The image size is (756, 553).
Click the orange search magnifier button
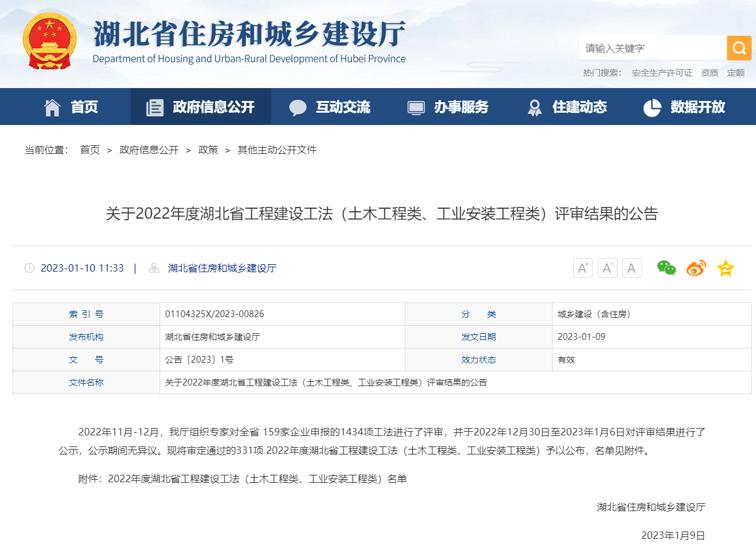point(739,48)
